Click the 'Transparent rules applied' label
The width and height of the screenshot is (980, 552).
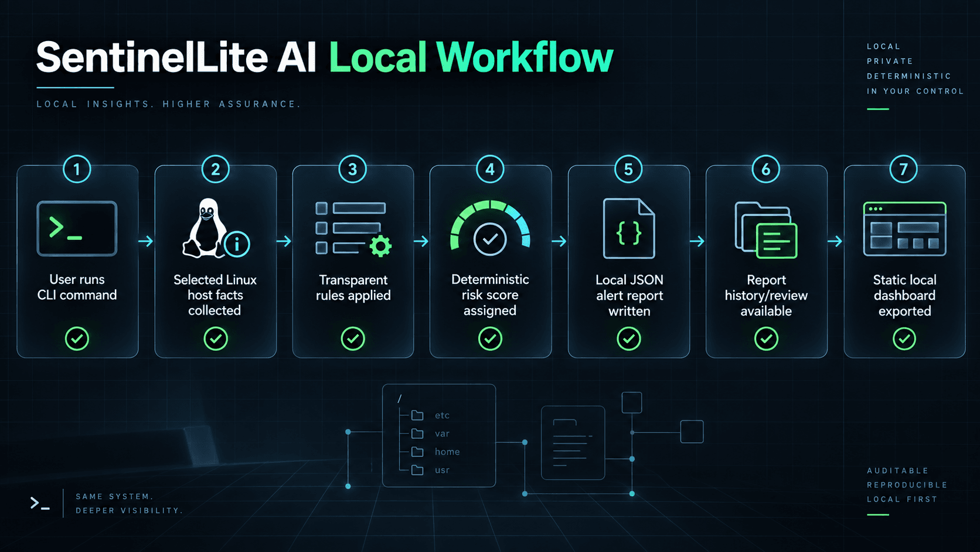353,287
